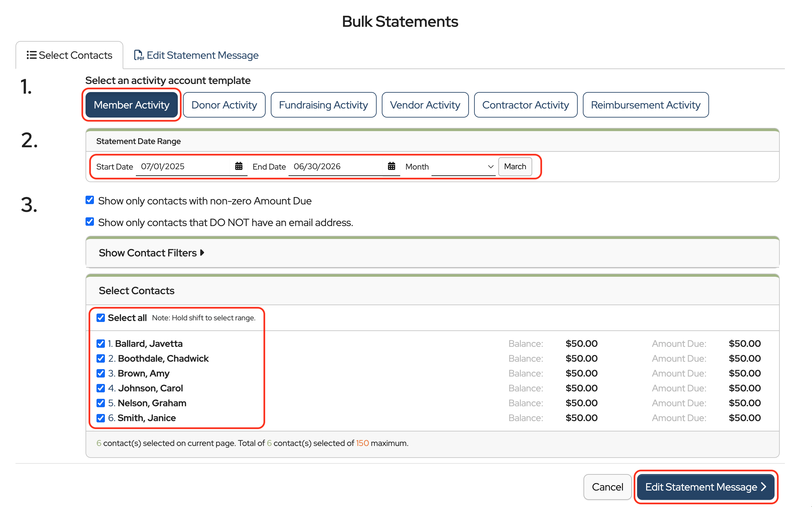This screenshot has width=812, height=507.
Task: Toggle the DO NOT have an email address checkbox
Action: pos(89,222)
